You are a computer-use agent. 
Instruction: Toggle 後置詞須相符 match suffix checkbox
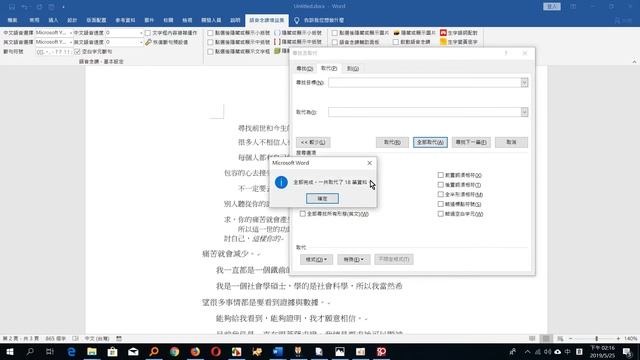point(440,184)
